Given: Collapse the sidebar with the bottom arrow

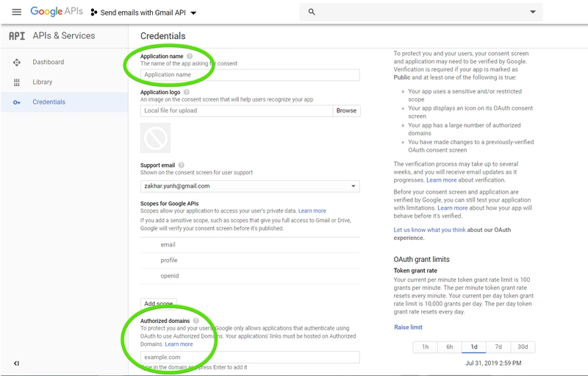Looking at the screenshot, I should point(16,363).
